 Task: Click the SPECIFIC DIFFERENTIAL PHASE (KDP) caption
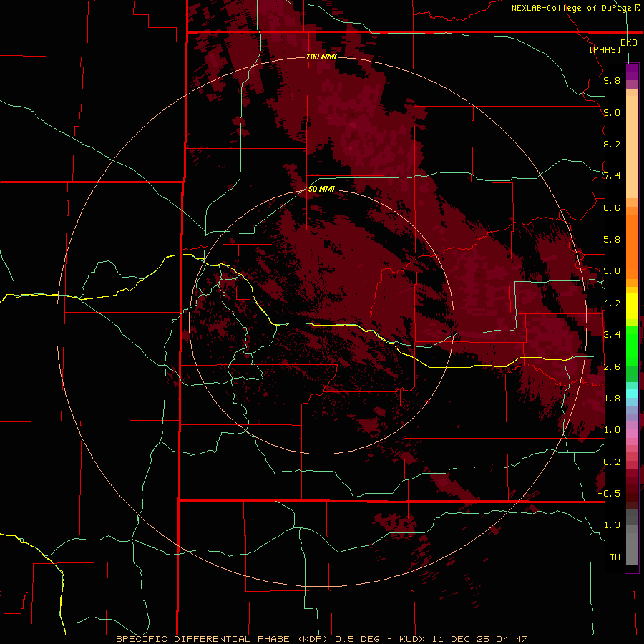(x=223, y=639)
